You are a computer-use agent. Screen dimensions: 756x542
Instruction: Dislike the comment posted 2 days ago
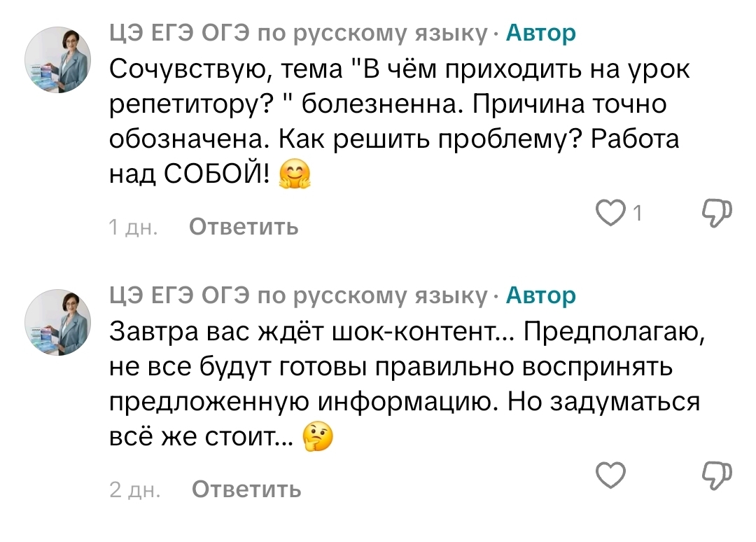point(716,475)
